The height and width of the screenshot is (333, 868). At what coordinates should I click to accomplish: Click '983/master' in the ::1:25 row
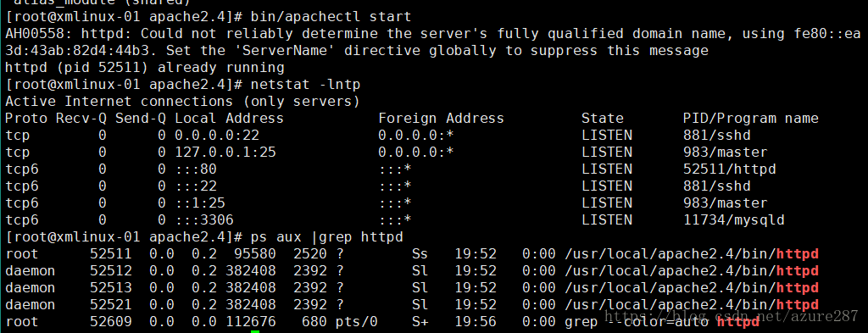(x=726, y=203)
